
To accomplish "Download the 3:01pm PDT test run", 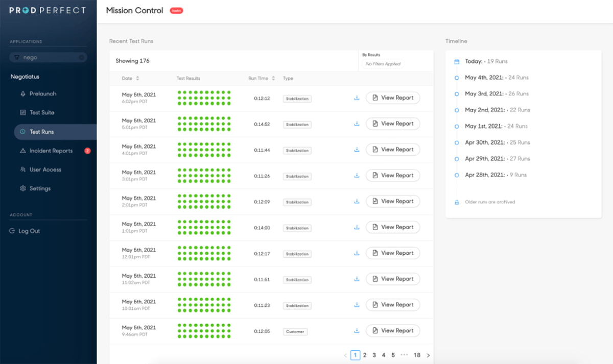I will coord(357,176).
